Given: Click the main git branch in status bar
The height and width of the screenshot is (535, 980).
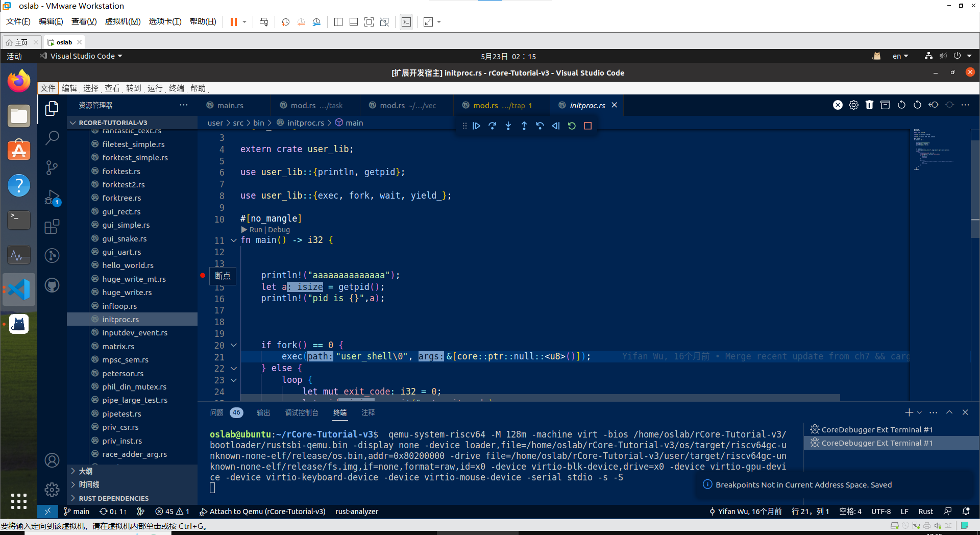Looking at the screenshot, I should click(77, 511).
